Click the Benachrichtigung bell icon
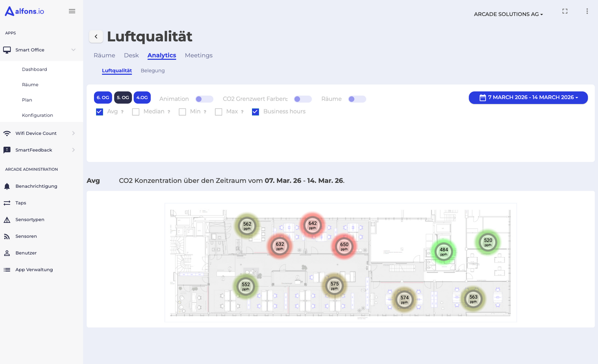The image size is (598, 364). [7, 186]
